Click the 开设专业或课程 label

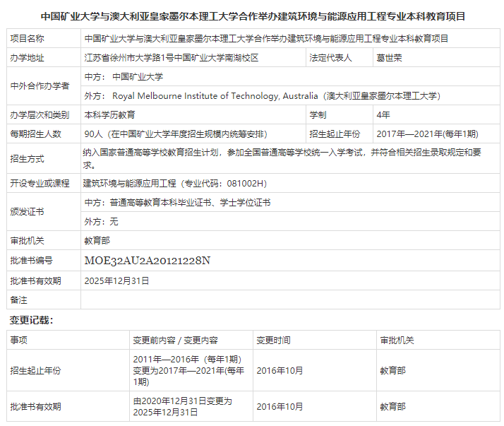40,184
